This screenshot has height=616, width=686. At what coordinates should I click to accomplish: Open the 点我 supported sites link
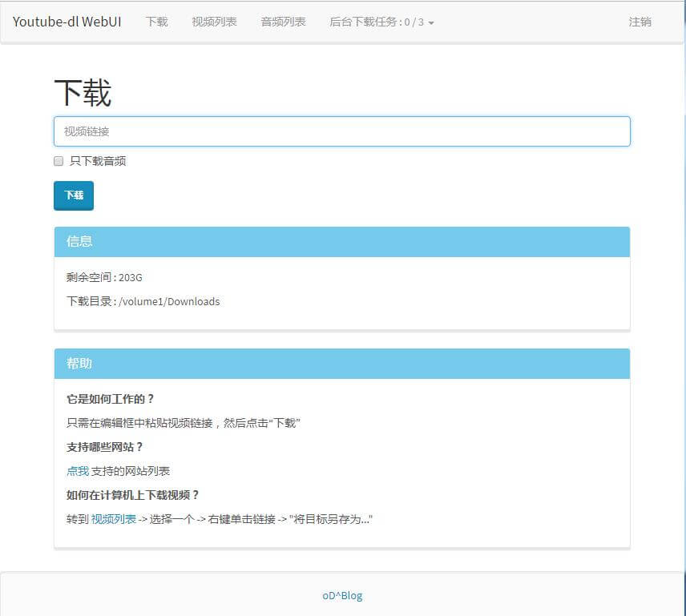click(78, 471)
